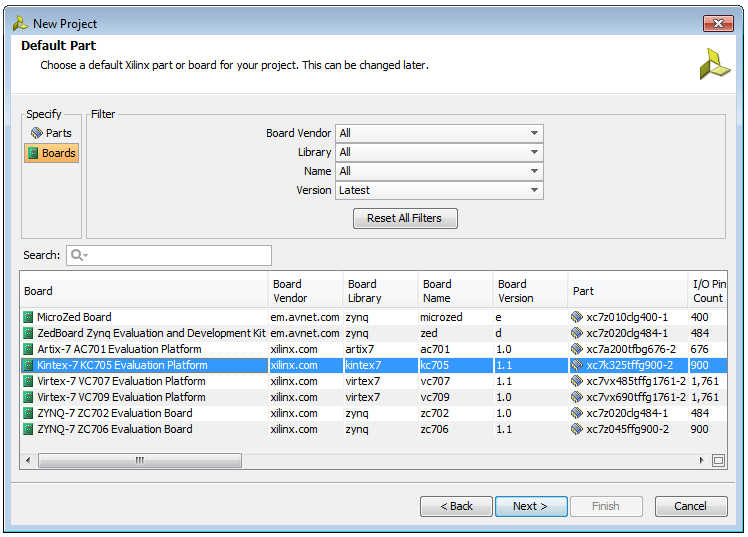748x537 pixels.
Task: Click the board icon for ZedBoard Zynq Evaluation Kit
Action: coord(29,333)
